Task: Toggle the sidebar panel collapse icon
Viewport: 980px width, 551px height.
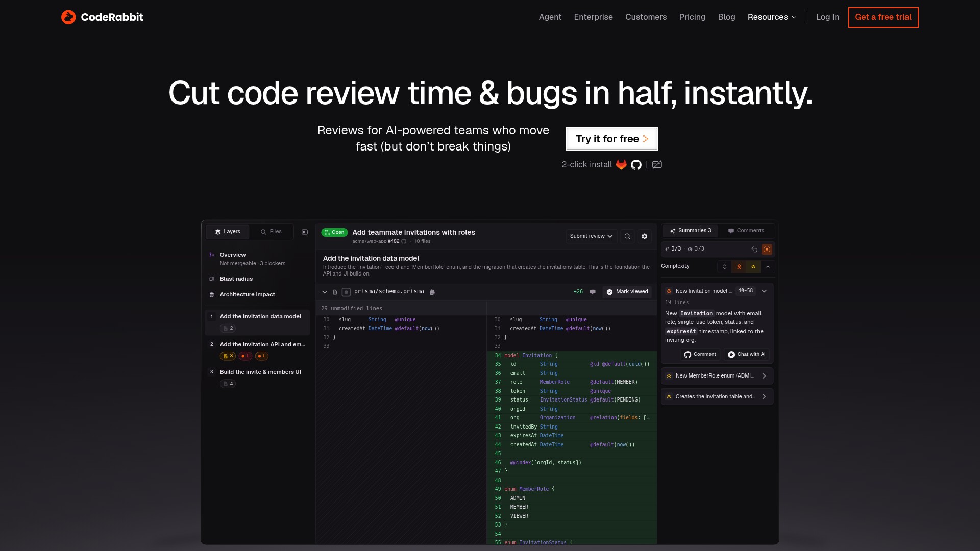Action: click(305, 232)
